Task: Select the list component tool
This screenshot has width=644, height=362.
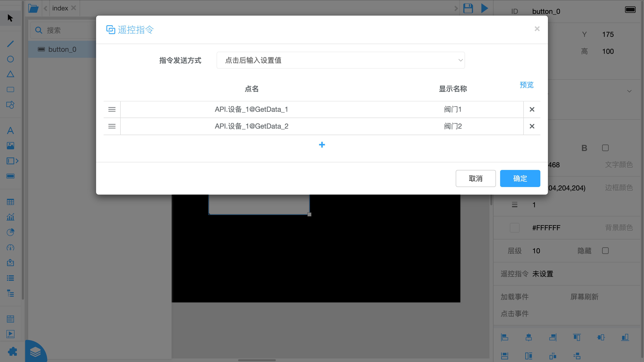Action: click(10, 278)
